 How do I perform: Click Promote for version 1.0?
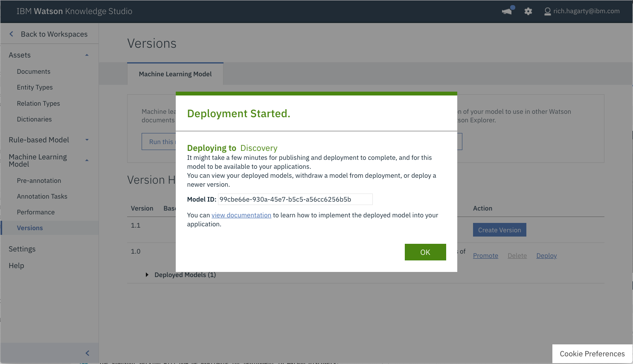(485, 256)
